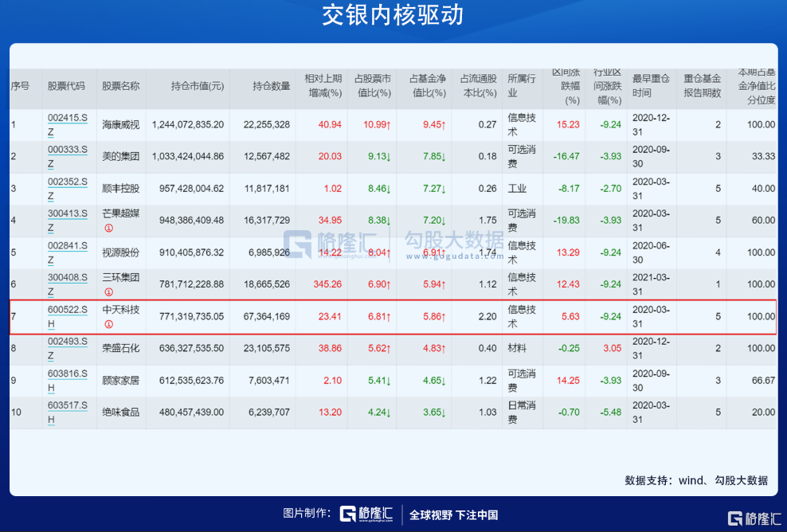Click the 重仓基金报告期数 column header
This screenshot has width=787, height=532.
pyautogui.click(x=703, y=86)
